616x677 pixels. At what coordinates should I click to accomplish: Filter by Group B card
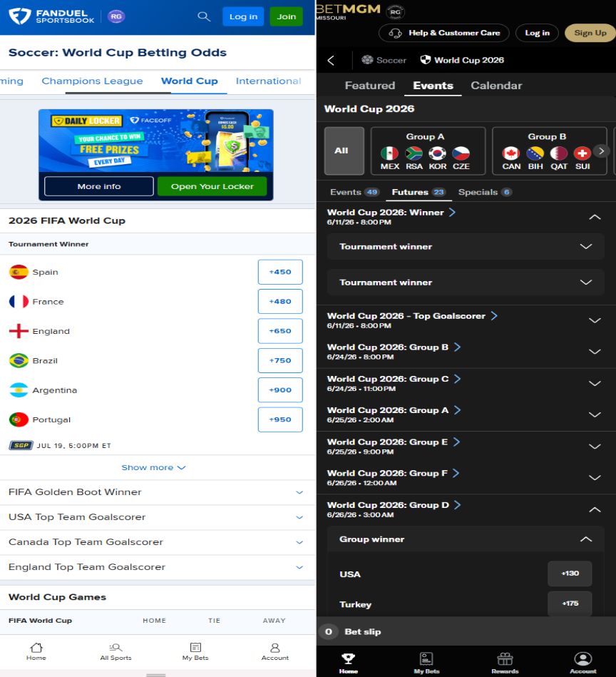(549, 151)
